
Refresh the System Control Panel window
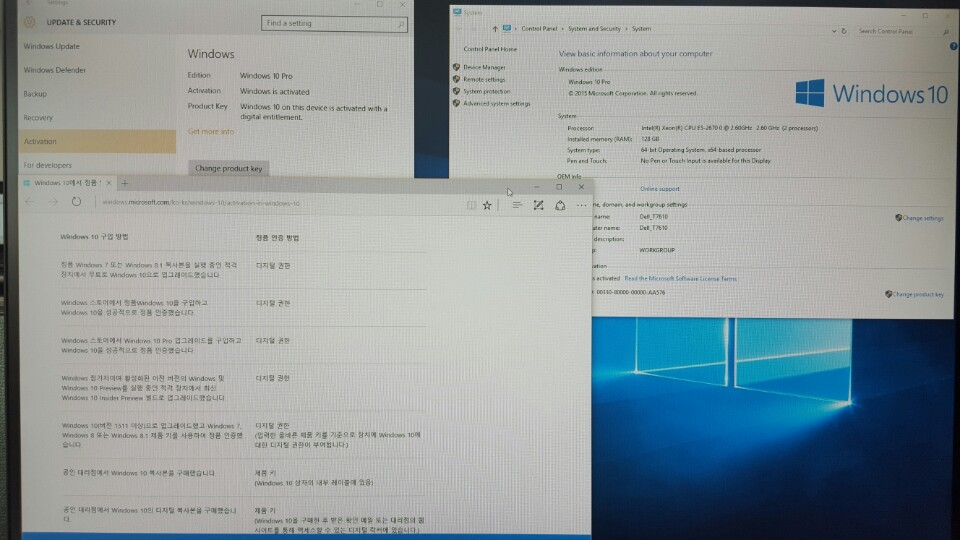tap(844, 31)
